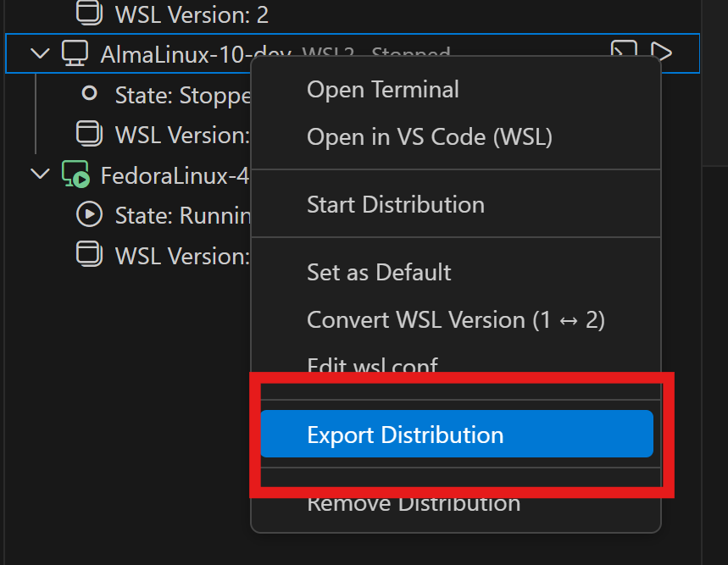Collapse the FedoraLinux distribution chevron

pyautogui.click(x=40, y=175)
